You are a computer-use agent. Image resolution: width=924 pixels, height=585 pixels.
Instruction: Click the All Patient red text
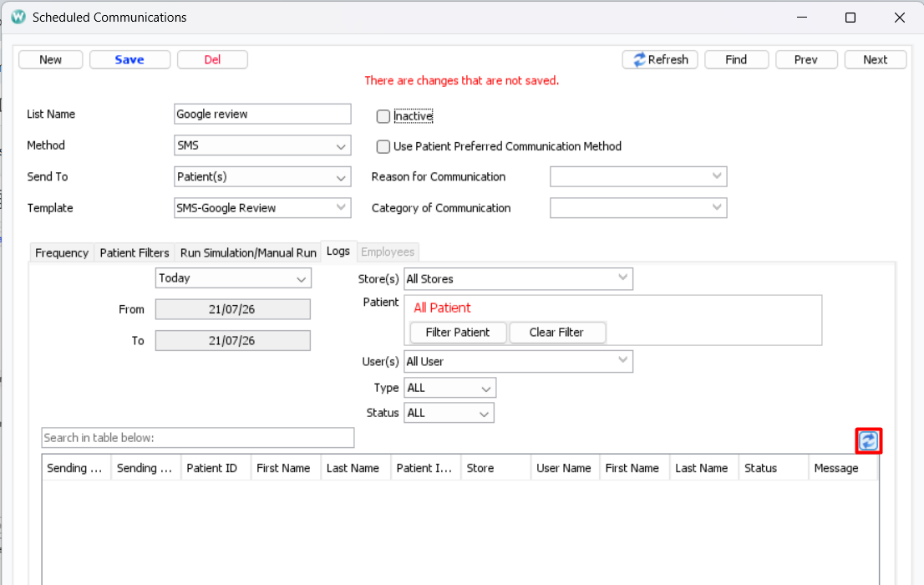tap(442, 308)
